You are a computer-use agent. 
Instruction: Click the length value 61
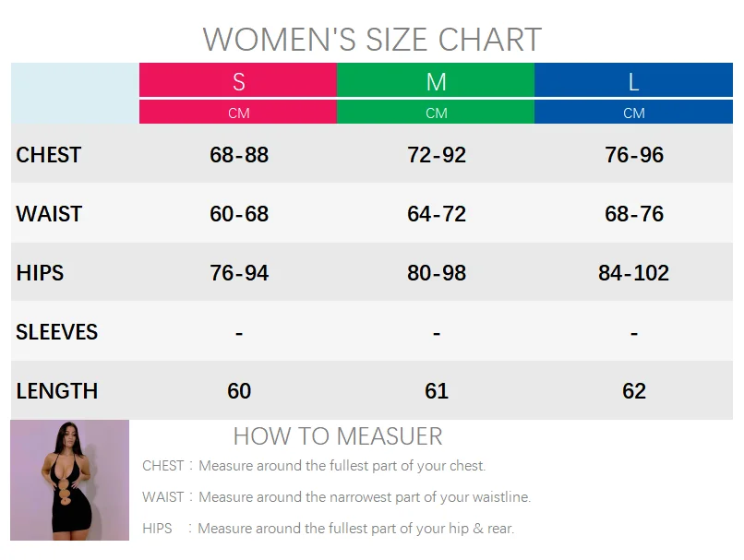pyautogui.click(x=437, y=391)
